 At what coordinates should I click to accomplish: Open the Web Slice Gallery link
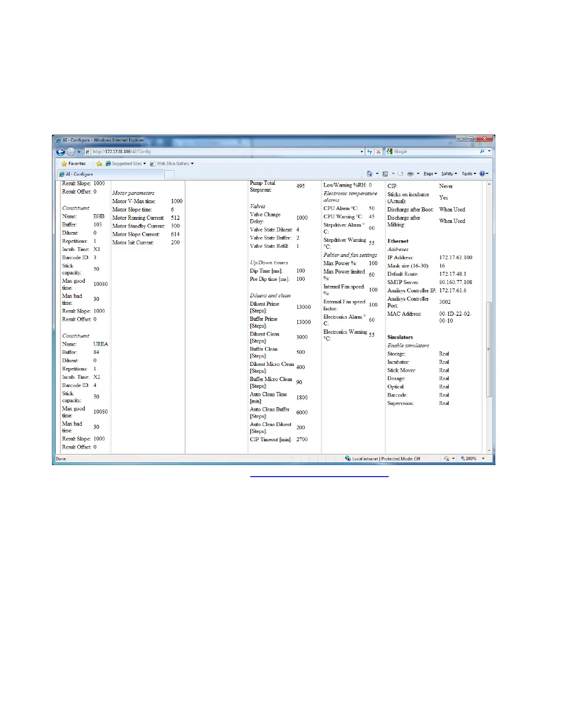point(172,164)
